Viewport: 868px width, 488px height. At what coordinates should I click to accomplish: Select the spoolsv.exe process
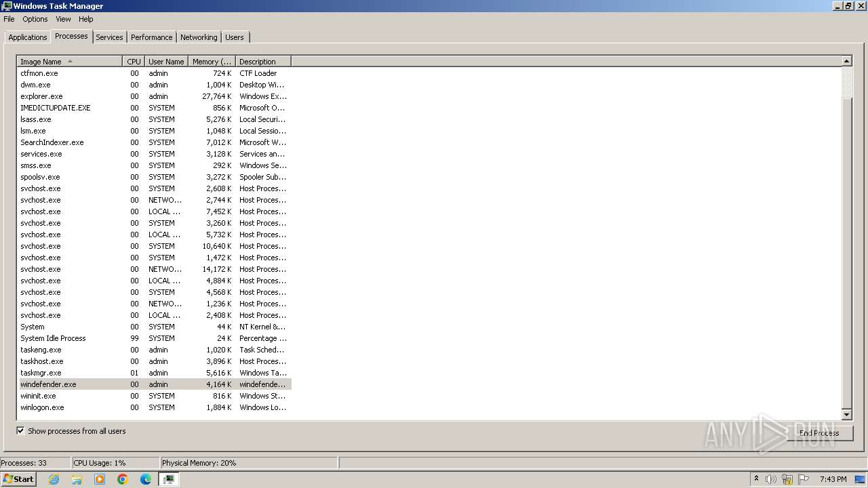tap(154, 177)
